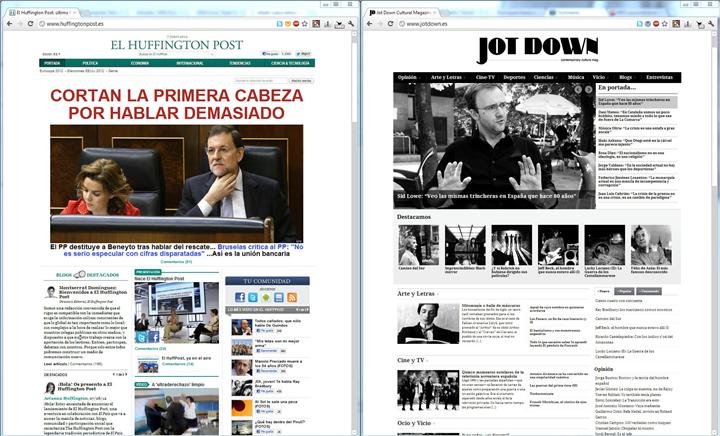Open 'Caminos del Sur' thumbnail in Destacamos
The image size is (720, 436).
pyautogui.click(x=418, y=245)
